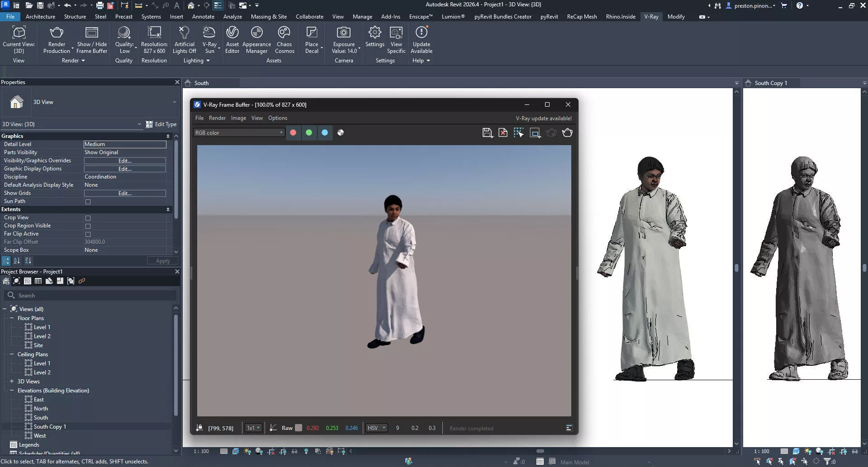Viewport: 868px width, 467px height.
Task: Save image in V-Ray Frame Buffer
Action: tap(487, 132)
